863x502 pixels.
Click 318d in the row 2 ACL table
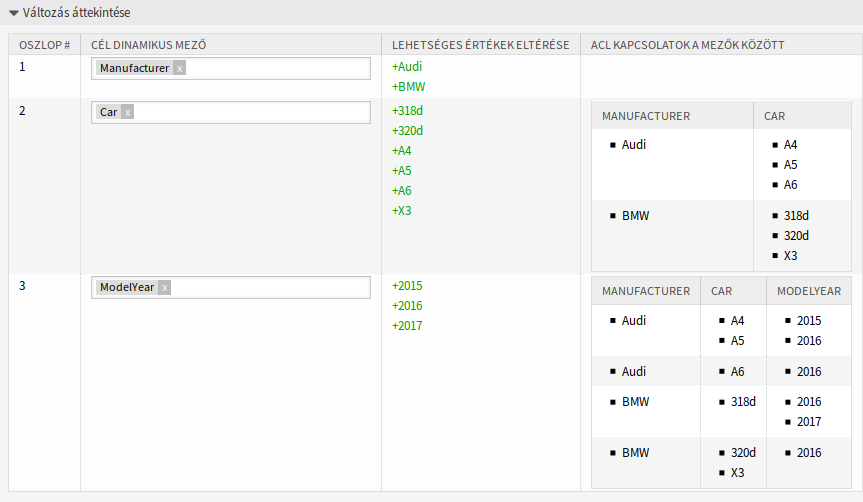pyautogui.click(x=796, y=216)
